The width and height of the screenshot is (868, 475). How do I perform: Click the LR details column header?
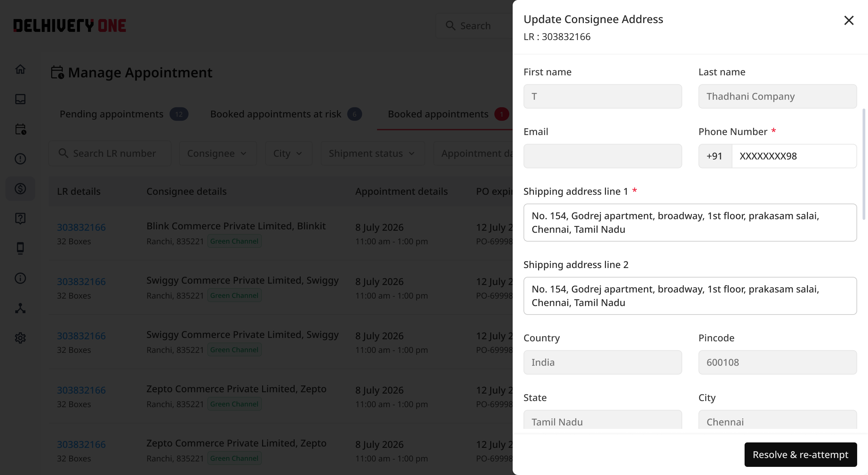coord(79,191)
